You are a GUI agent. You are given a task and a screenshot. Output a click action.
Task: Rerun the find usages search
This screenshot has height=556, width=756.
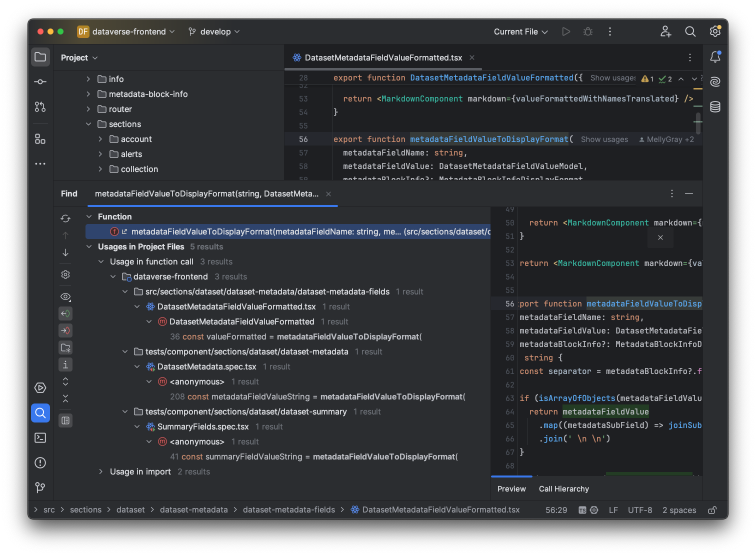pos(65,218)
